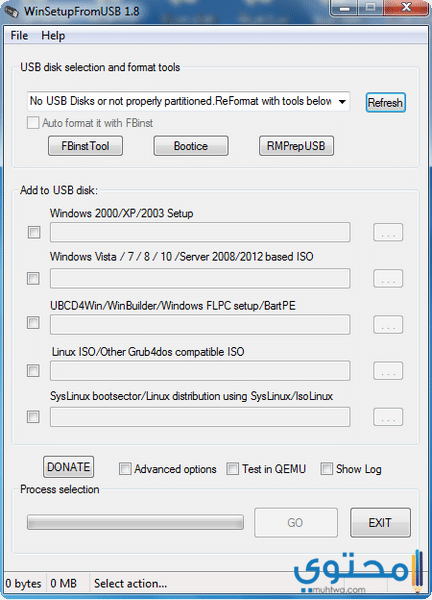
Task: Browse for UBCD4Win/WinBuilder/BartPE source
Action: click(x=388, y=324)
